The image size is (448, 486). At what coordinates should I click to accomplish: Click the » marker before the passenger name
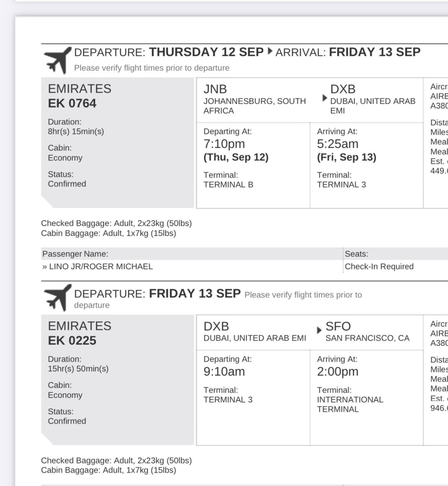(45, 267)
